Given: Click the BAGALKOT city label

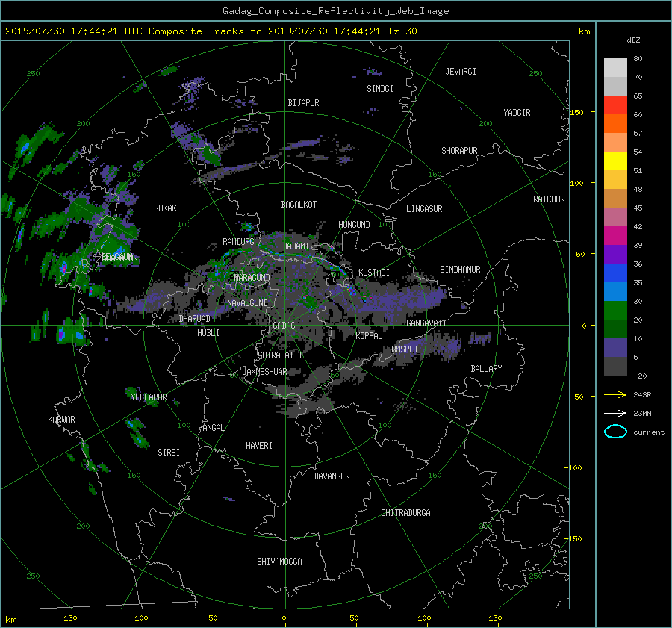Looking at the screenshot, I should click(x=299, y=205).
